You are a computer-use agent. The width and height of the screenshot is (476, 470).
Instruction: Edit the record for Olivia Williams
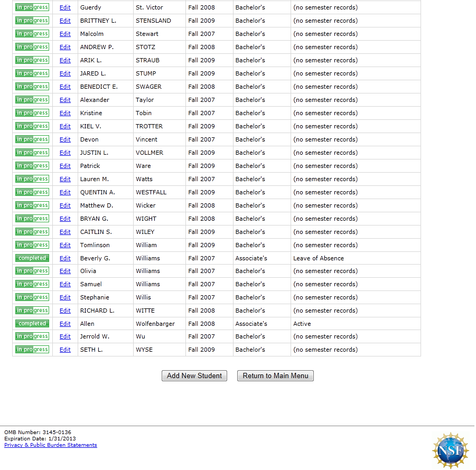click(x=65, y=271)
